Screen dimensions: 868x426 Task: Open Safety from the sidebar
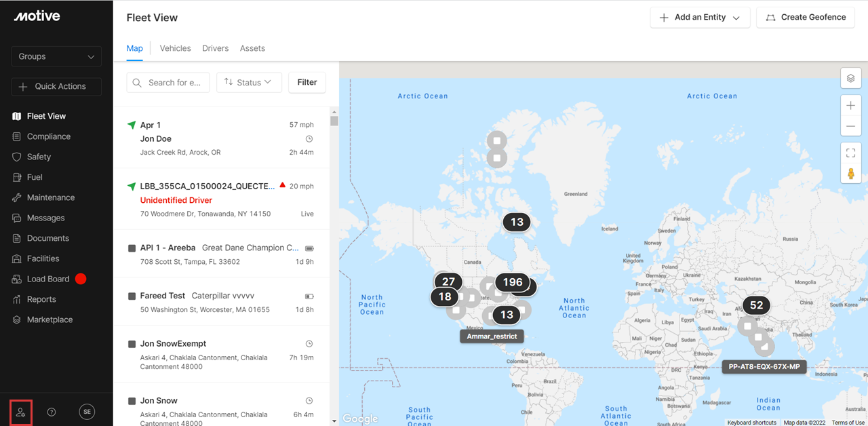pos(39,157)
